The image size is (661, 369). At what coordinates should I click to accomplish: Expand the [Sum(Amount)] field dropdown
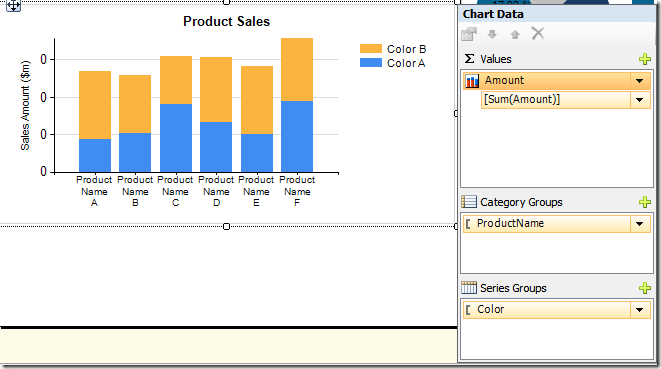(640, 100)
